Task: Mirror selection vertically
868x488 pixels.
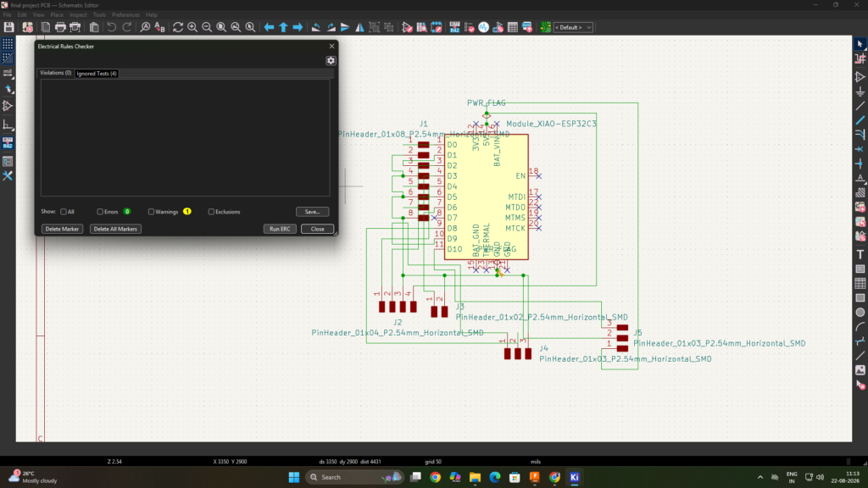Action: pyautogui.click(x=346, y=27)
